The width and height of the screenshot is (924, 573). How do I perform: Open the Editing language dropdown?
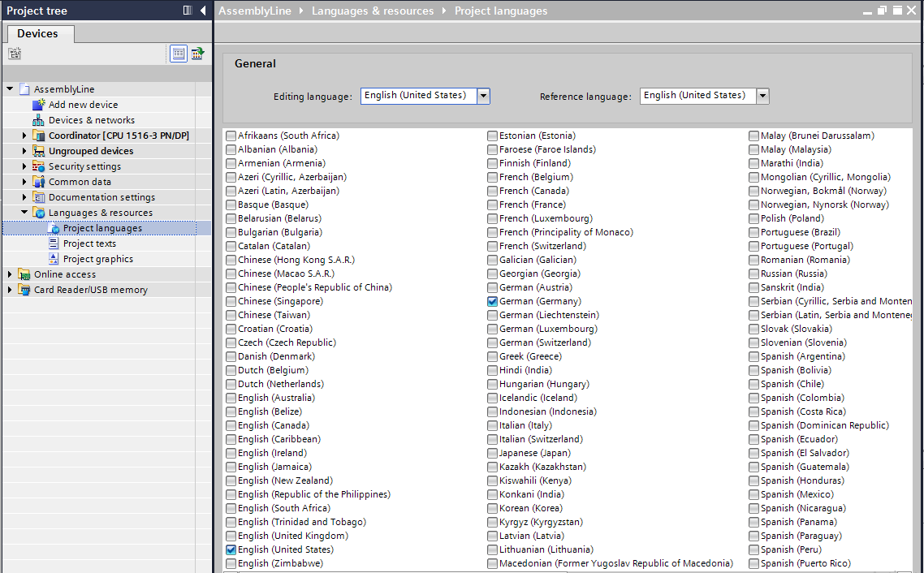[x=483, y=96]
